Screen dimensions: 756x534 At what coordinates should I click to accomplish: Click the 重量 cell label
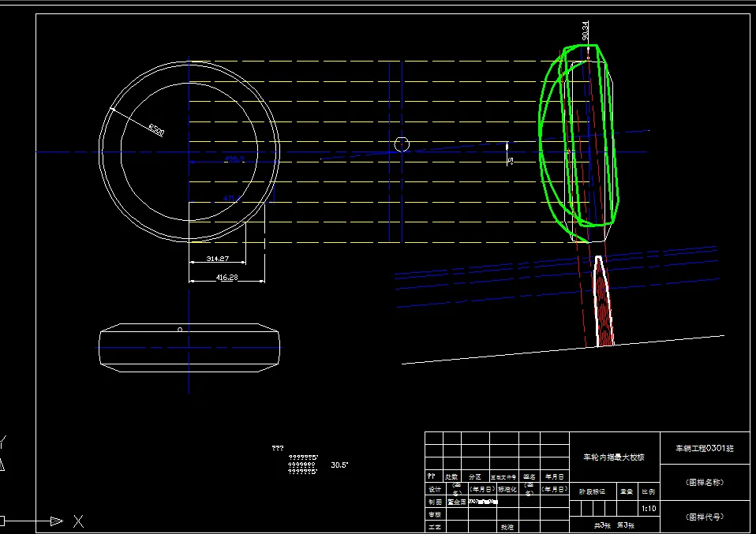627,491
